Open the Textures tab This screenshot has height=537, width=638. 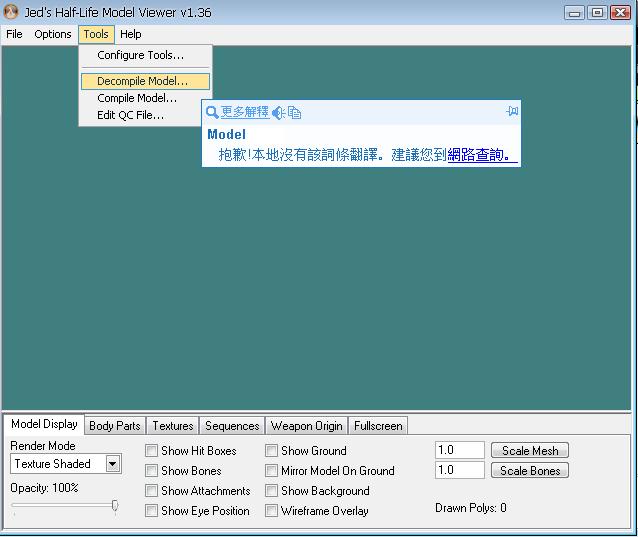pyautogui.click(x=173, y=426)
